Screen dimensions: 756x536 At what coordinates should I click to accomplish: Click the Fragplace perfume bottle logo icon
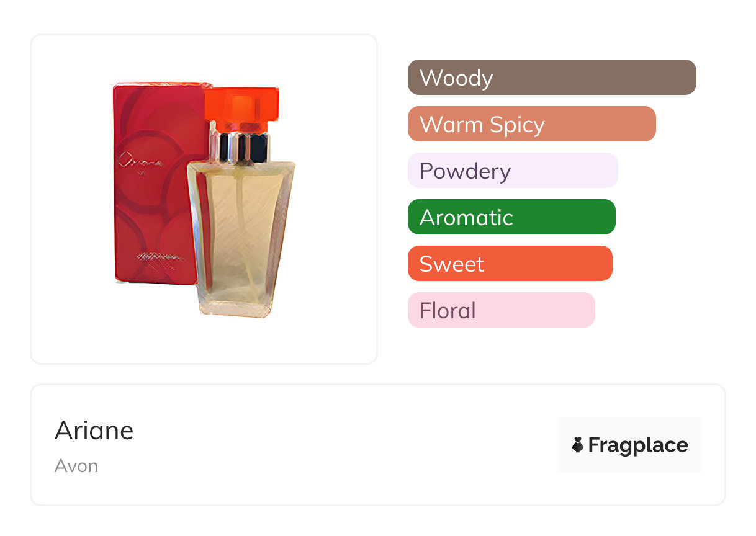pos(578,445)
